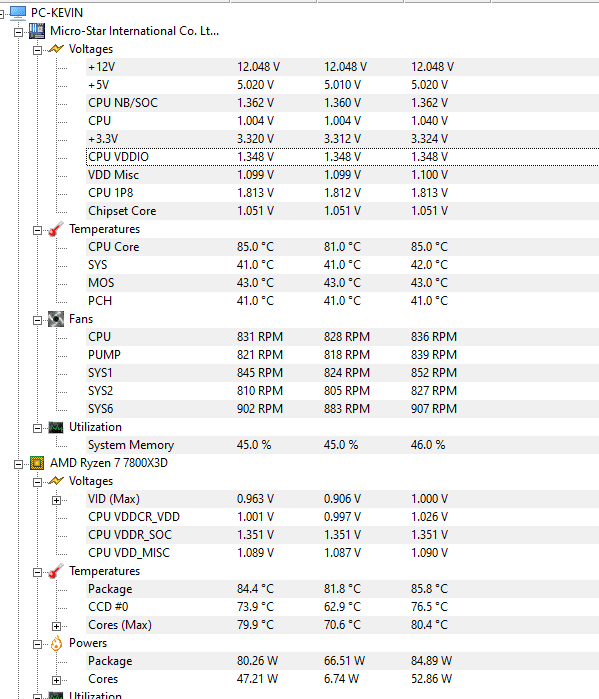This screenshot has height=699, width=599.
Task: Select the PC-KEVIN root node
Action: [57, 13]
